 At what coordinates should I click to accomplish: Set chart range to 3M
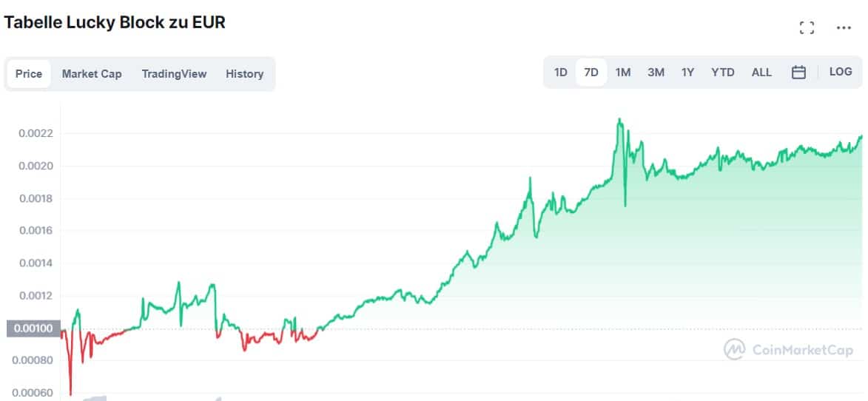click(656, 73)
